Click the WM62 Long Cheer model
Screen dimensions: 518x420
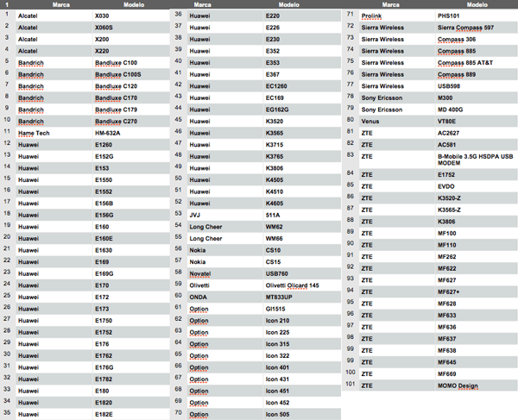click(302, 227)
